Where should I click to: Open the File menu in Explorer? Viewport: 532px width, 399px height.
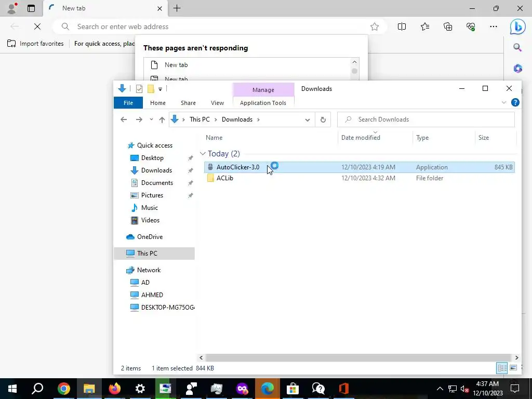pyautogui.click(x=128, y=103)
